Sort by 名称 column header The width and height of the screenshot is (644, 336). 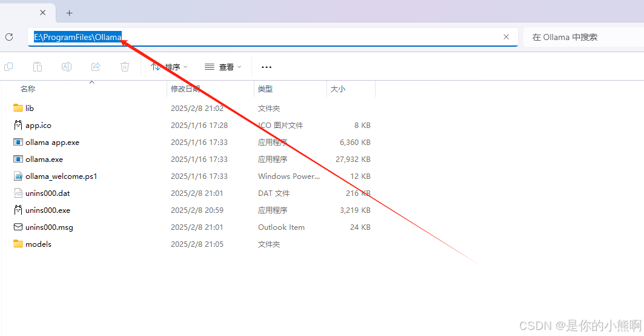click(28, 89)
